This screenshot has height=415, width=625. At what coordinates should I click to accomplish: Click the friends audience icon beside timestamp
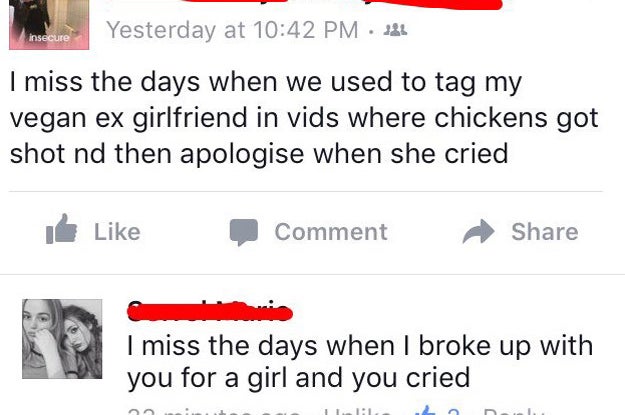(x=395, y=30)
